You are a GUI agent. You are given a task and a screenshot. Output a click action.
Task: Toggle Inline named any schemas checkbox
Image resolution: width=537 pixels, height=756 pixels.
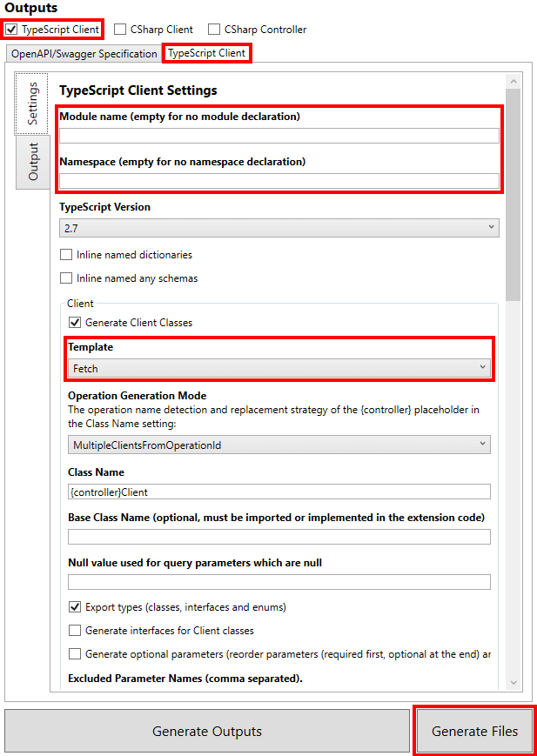(x=66, y=278)
